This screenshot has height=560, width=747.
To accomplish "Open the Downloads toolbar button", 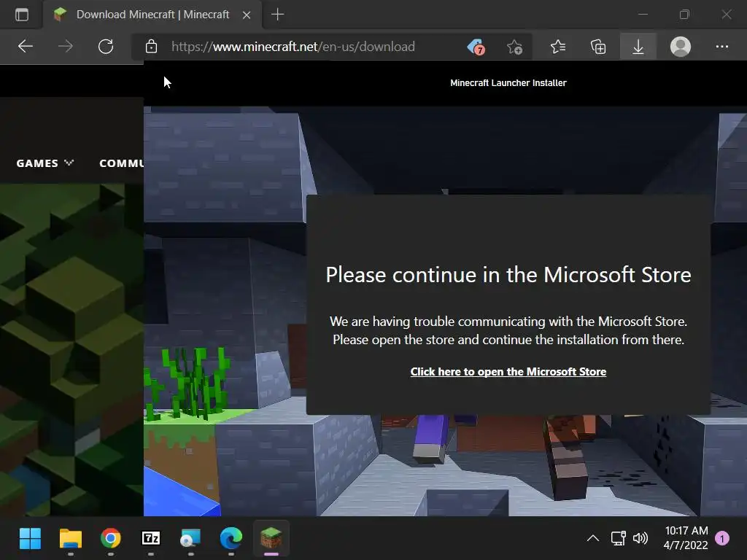I will 638,47.
